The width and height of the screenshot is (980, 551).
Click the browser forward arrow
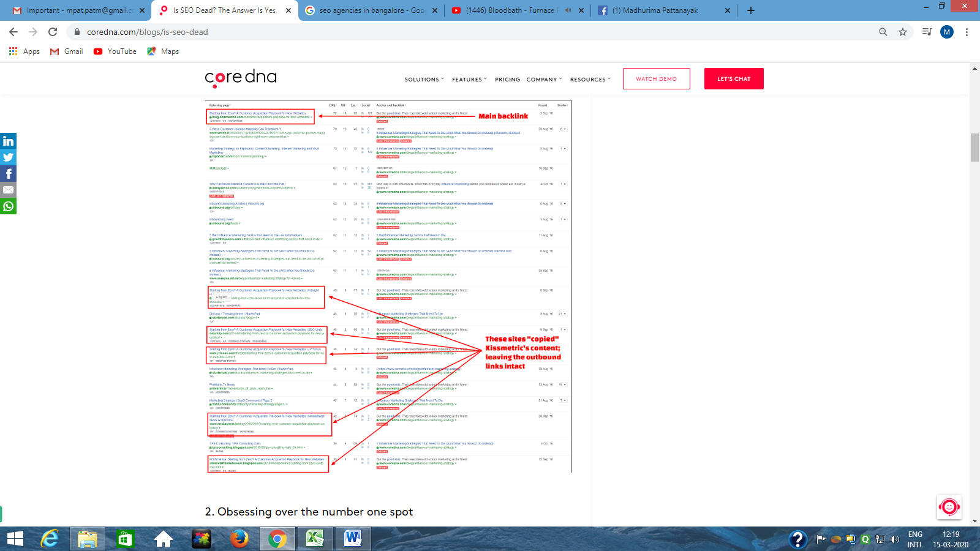point(33,32)
